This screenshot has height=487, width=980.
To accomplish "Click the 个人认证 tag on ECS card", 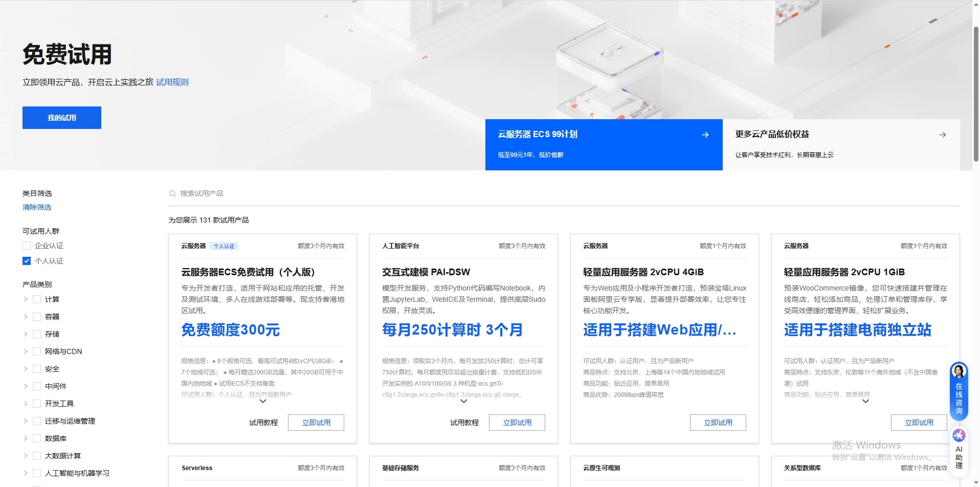I will (224, 246).
